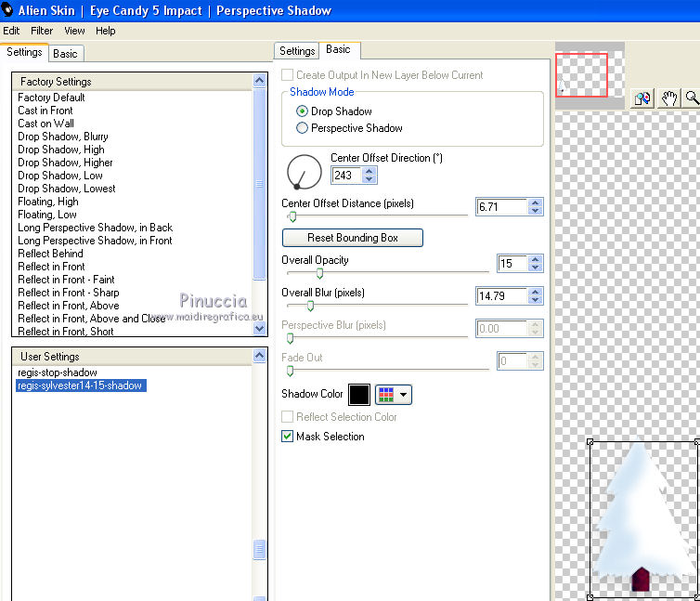Image resolution: width=700 pixels, height=601 pixels.
Task: Select Drop Shadow, Lowest preset
Action: pos(67,189)
